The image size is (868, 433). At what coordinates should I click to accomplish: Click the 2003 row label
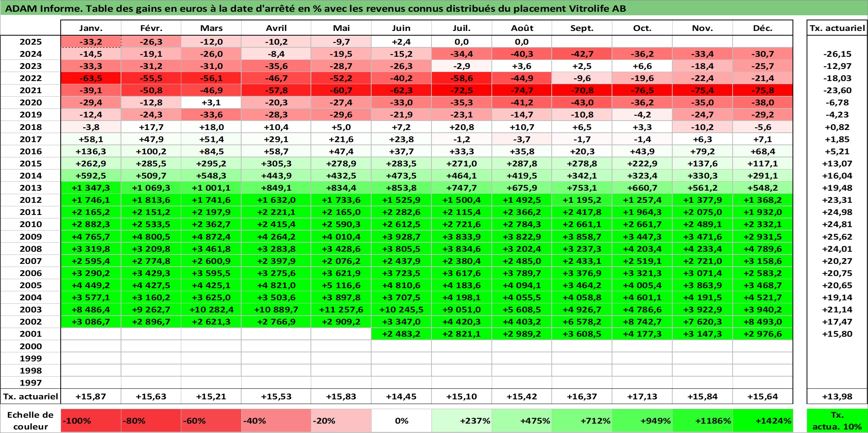pyautogui.click(x=31, y=310)
